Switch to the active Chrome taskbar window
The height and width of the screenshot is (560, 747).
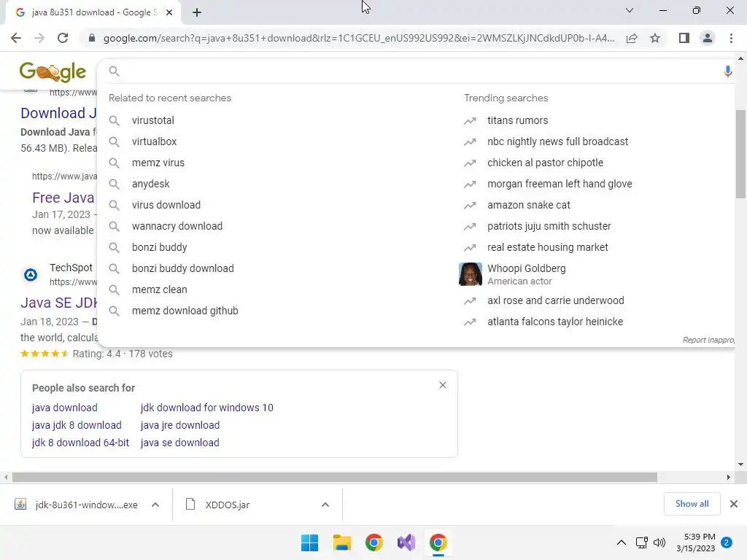[x=438, y=542]
